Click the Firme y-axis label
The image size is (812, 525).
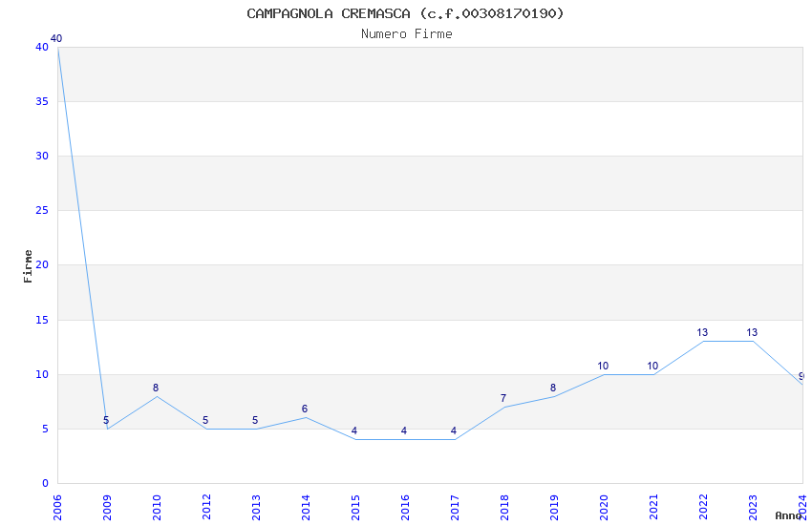tap(28, 266)
